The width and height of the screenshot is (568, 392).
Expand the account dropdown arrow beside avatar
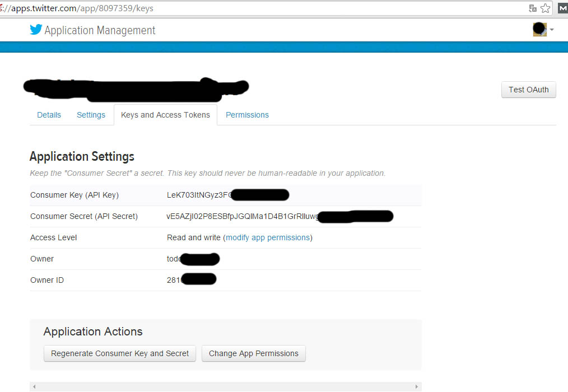552,30
